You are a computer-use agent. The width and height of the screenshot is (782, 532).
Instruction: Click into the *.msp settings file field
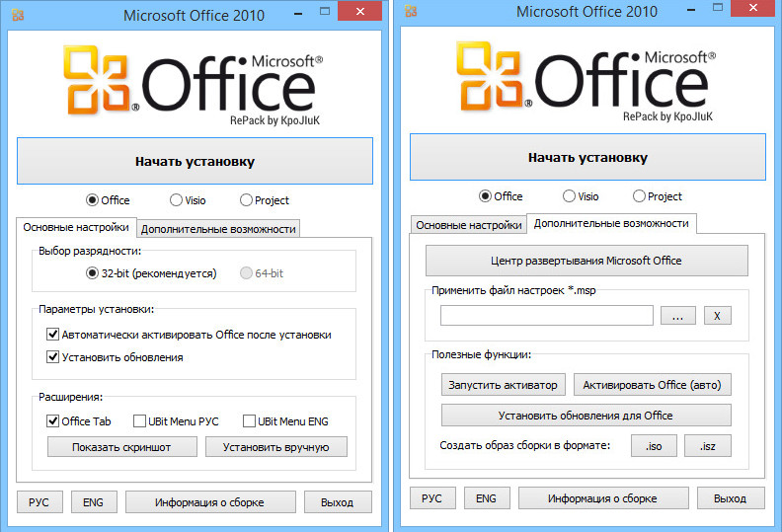(x=546, y=316)
